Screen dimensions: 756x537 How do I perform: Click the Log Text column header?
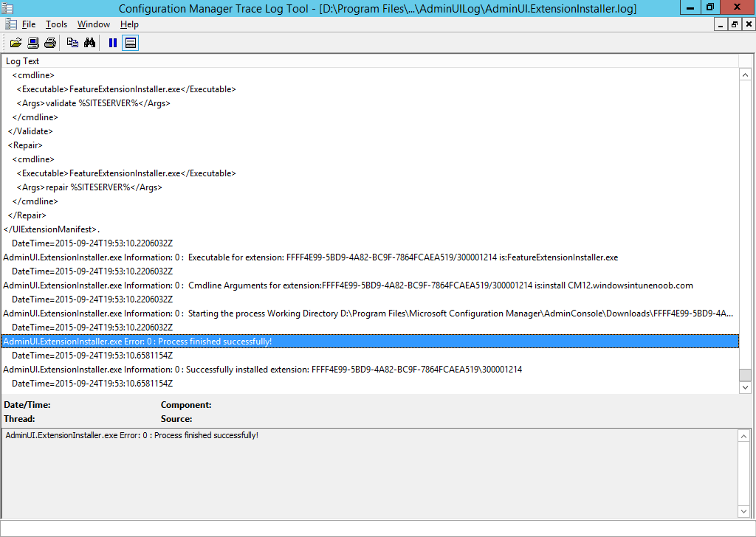[370, 61]
